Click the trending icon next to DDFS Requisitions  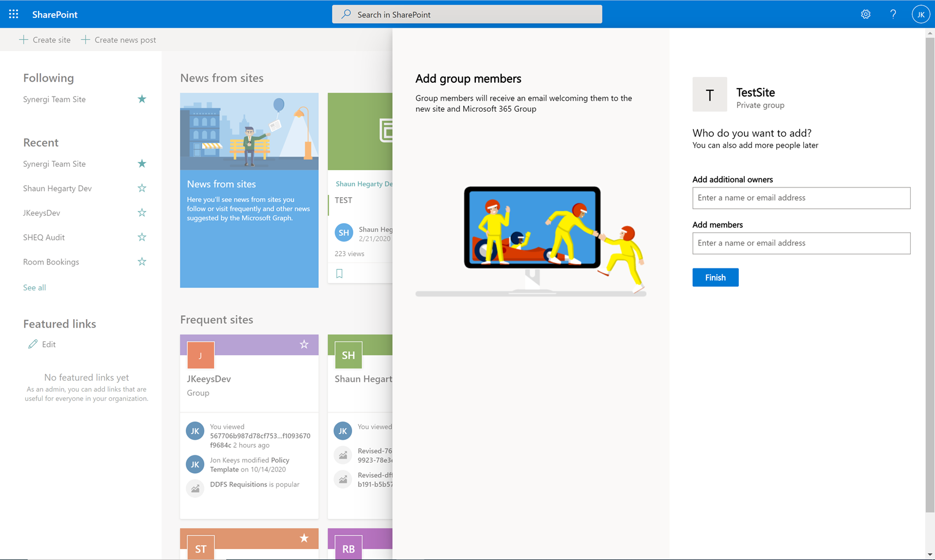click(x=195, y=488)
